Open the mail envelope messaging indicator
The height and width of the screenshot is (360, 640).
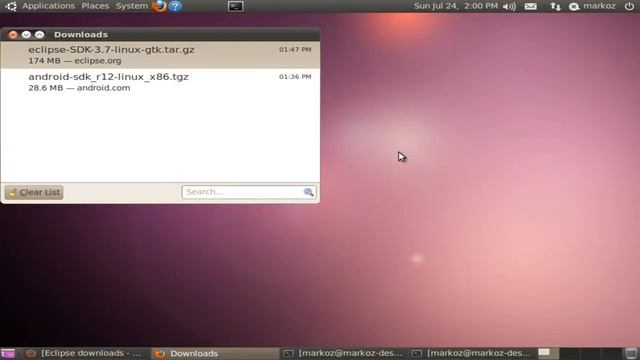tap(531, 6)
